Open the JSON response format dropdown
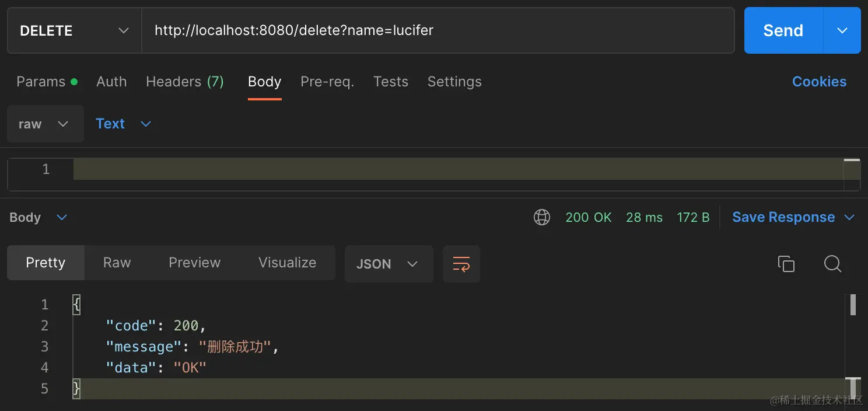 (x=388, y=264)
